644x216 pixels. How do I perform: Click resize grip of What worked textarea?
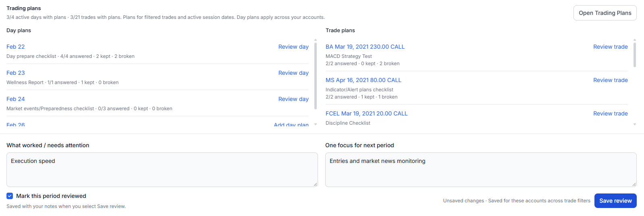coord(315,184)
